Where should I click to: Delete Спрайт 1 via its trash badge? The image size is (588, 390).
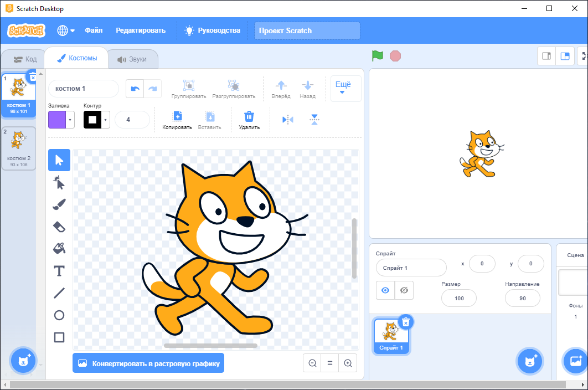coord(406,322)
